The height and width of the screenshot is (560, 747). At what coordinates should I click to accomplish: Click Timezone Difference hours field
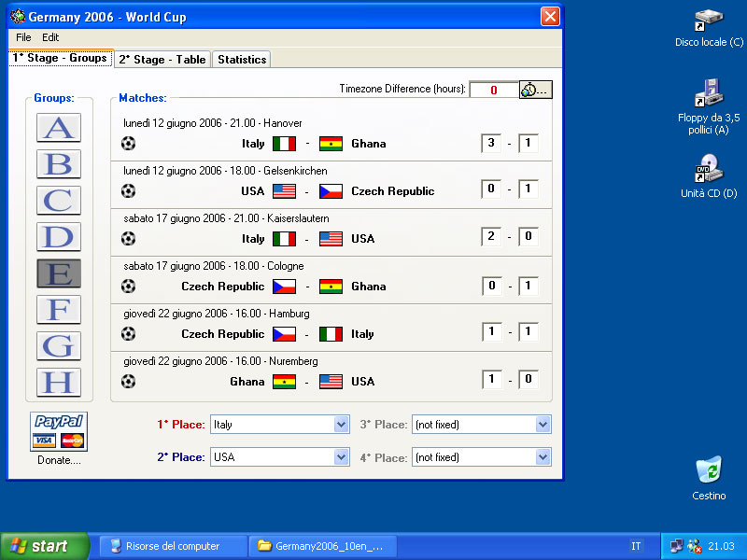(x=494, y=90)
